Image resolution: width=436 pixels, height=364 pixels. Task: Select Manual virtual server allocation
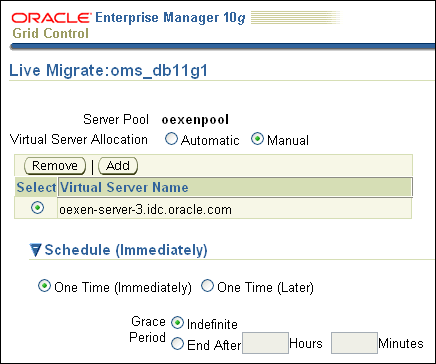pos(257,139)
